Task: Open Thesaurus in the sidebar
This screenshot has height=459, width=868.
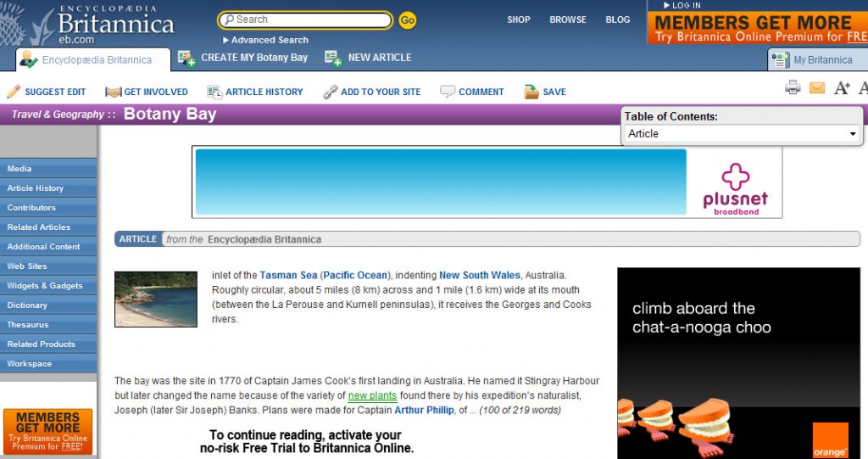Action: (x=48, y=324)
